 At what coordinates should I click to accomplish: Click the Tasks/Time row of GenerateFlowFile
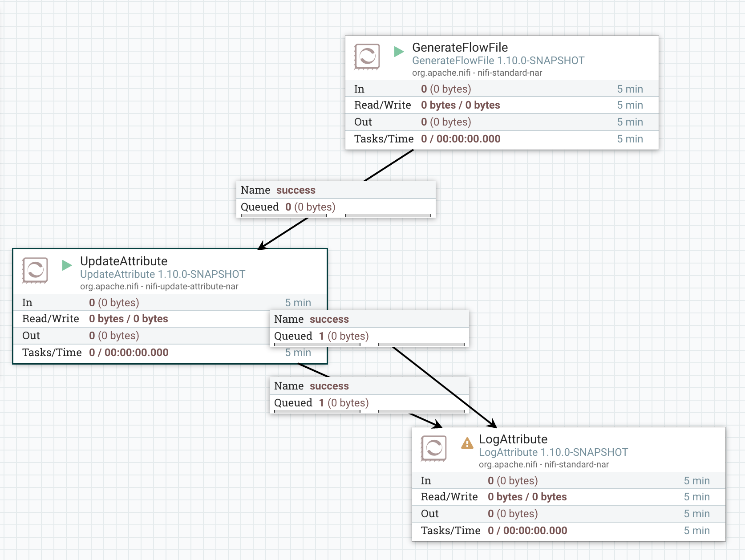(502, 139)
